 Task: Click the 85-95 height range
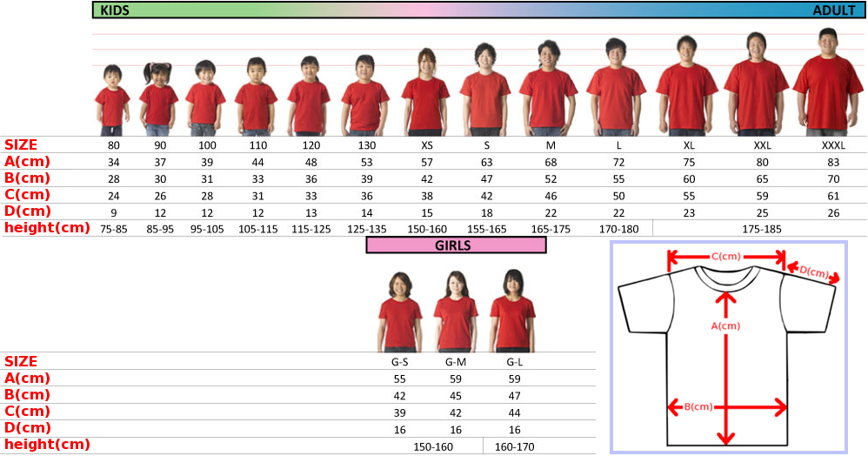click(160, 230)
